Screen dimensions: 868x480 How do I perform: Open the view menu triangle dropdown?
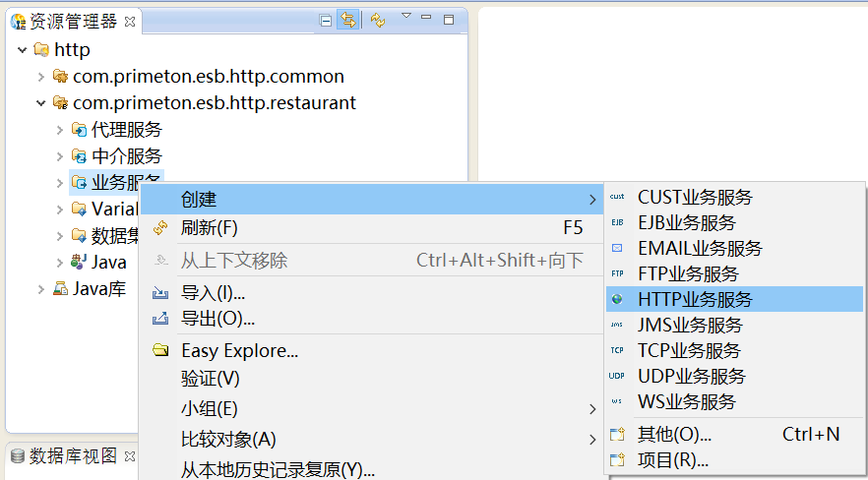[405, 18]
